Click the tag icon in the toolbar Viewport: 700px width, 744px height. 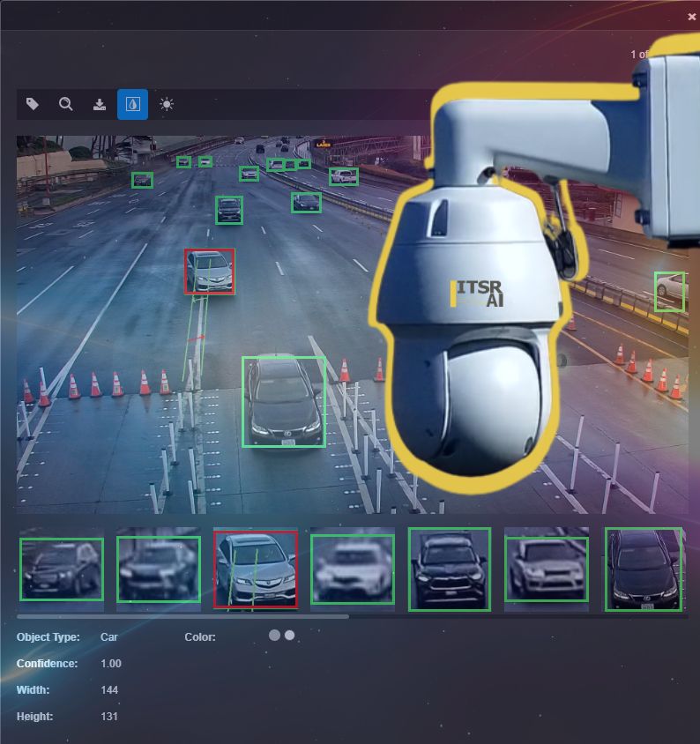tap(33, 104)
